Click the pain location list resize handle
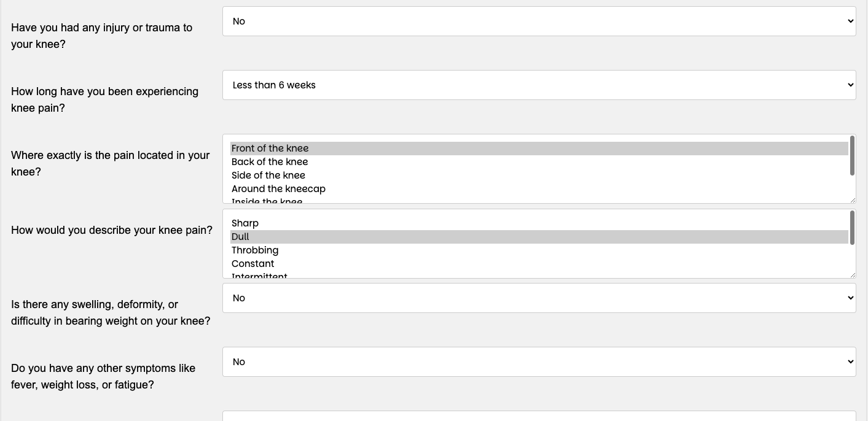 click(x=852, y=199)
